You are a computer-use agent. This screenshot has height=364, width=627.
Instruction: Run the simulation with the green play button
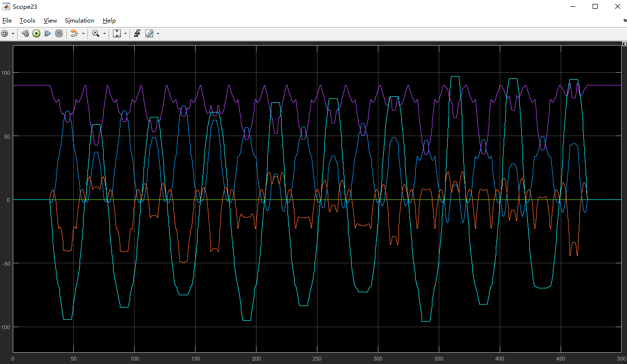pyautogui.click(x=36, y=33)
